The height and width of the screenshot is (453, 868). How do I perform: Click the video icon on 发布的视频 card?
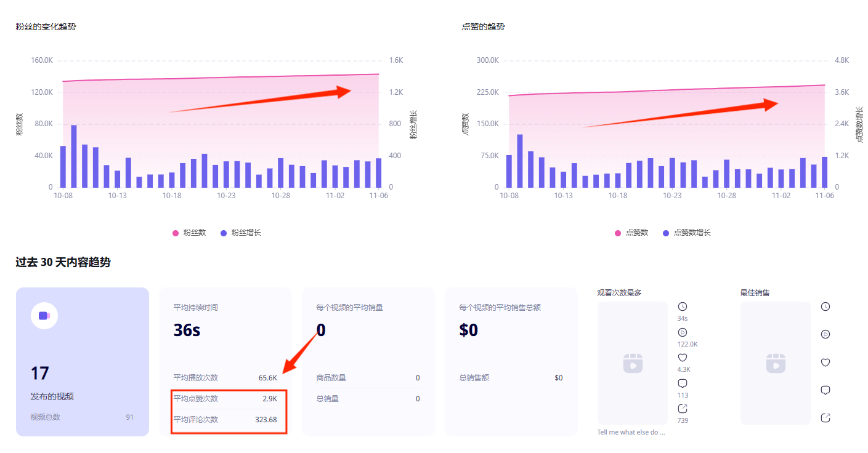[44, 316]
